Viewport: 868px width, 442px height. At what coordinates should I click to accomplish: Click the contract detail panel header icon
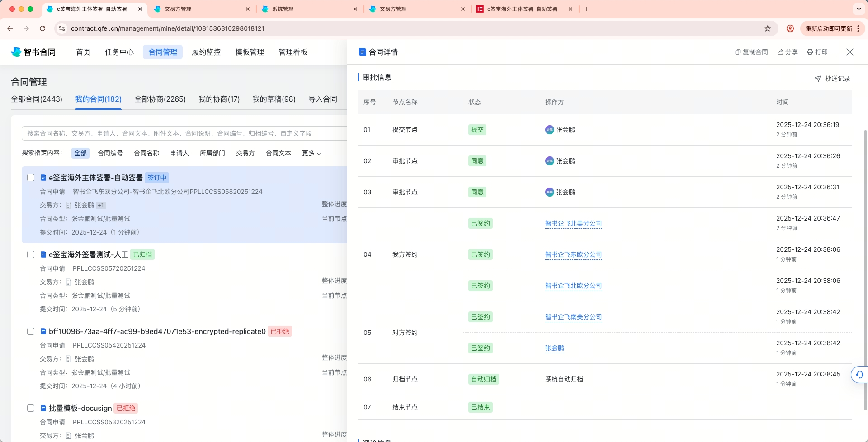[x=362, y=52]
